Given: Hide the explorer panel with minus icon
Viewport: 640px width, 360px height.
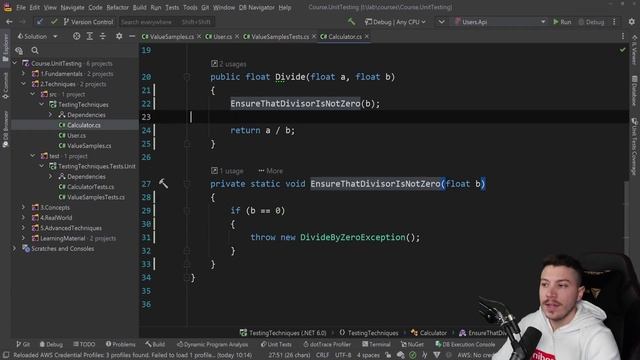Looking at the screenshot, I should point(132,36).
